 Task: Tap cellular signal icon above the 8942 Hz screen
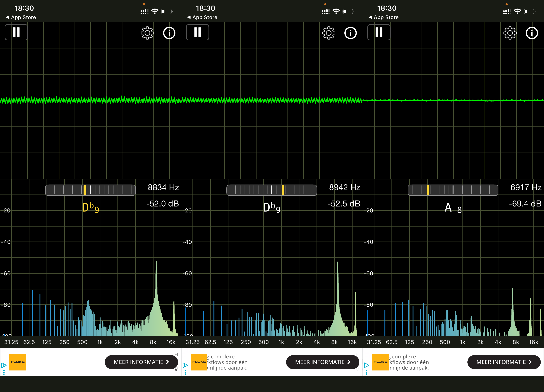point(325,11)
